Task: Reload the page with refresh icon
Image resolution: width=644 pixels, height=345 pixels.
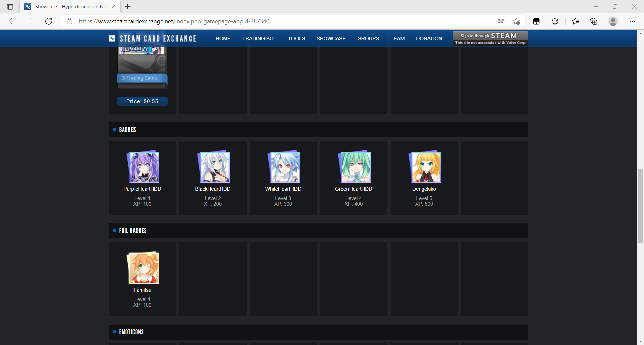Action: tap(49, 21)
